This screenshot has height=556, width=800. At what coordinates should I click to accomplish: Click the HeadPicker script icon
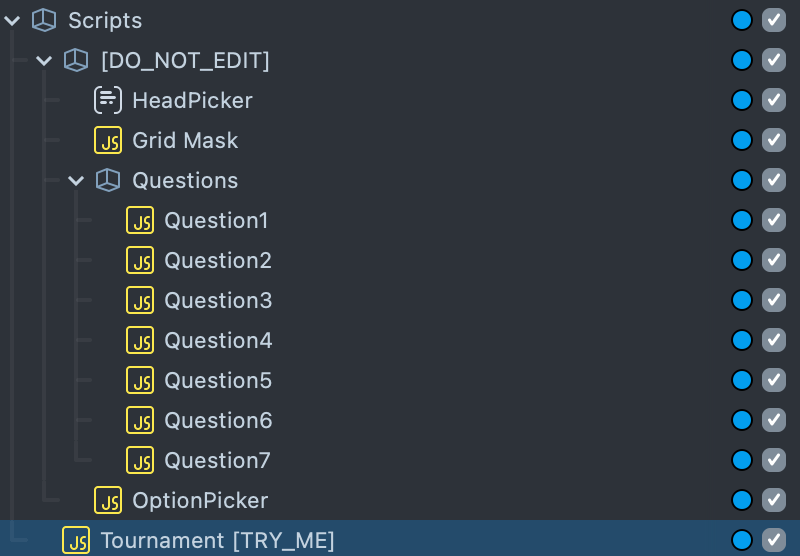pyautogui.click(x=108, y=100)
